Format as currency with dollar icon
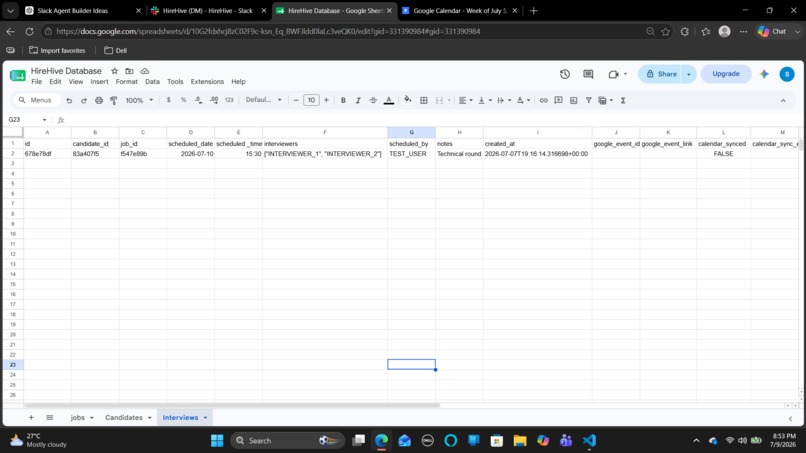This screenshot has width=806, height=453. (168, 100)
